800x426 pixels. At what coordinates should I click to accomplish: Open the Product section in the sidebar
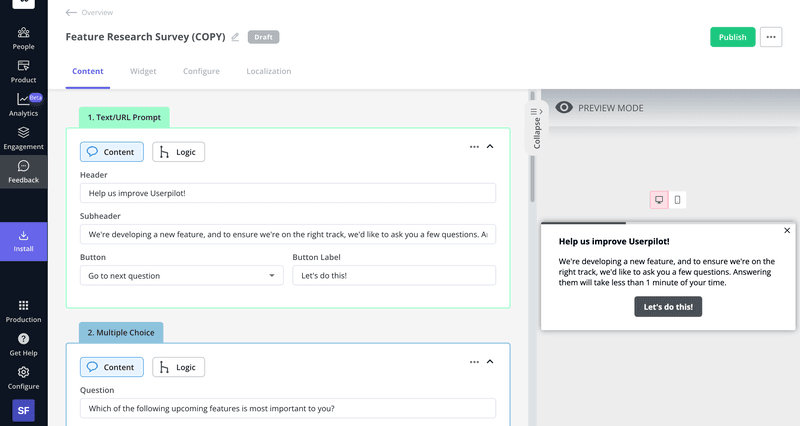(23, 72)
